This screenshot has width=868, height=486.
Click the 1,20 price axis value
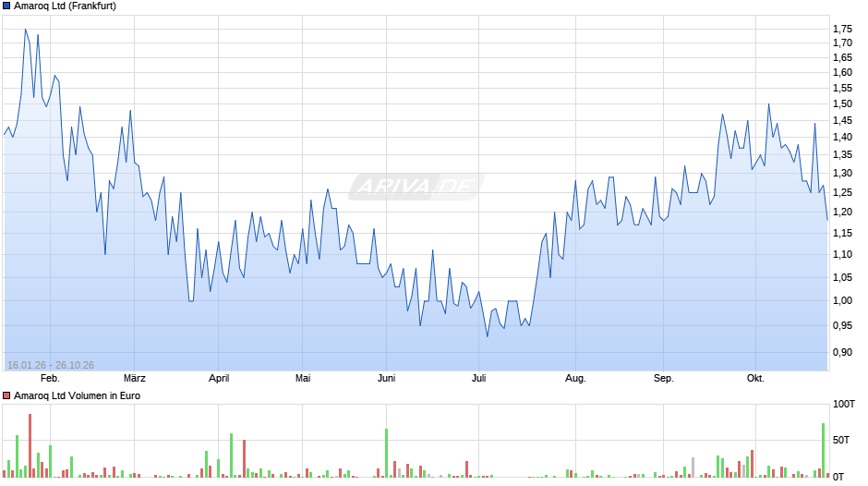[842, 212]
